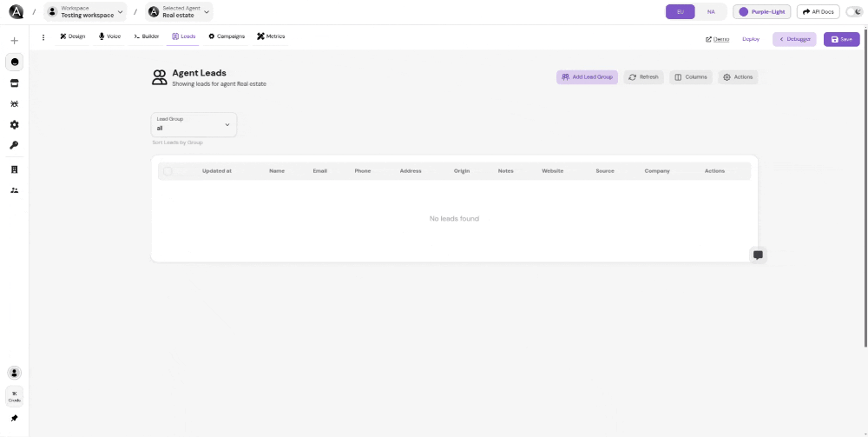Open the Actions button above the table
Image resolution: width=868 pixels, height=437 pixels.
click(738, 77)
